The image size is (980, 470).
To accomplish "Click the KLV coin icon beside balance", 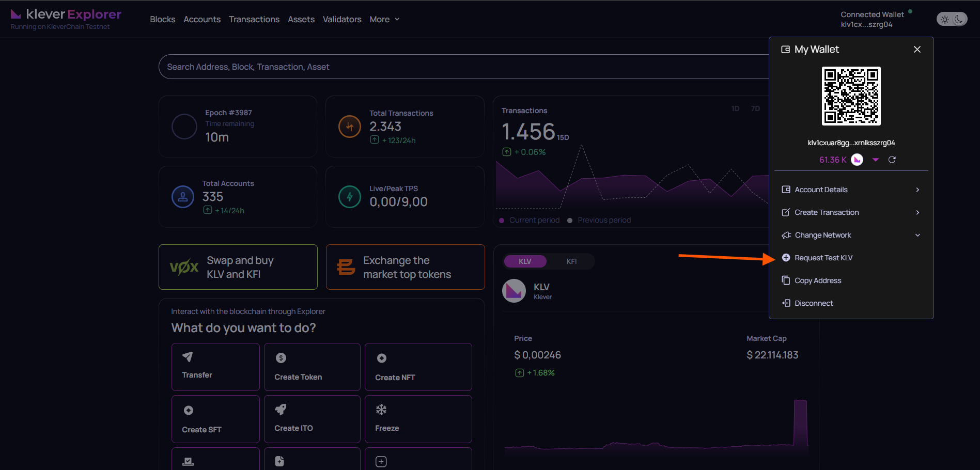I will (x=857, y=160).
